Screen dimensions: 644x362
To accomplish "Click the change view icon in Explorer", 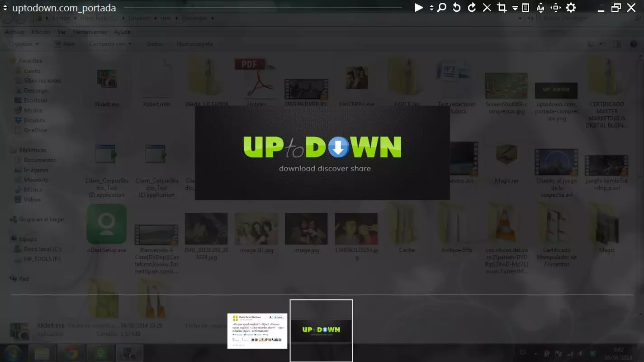I will [591, 44].
